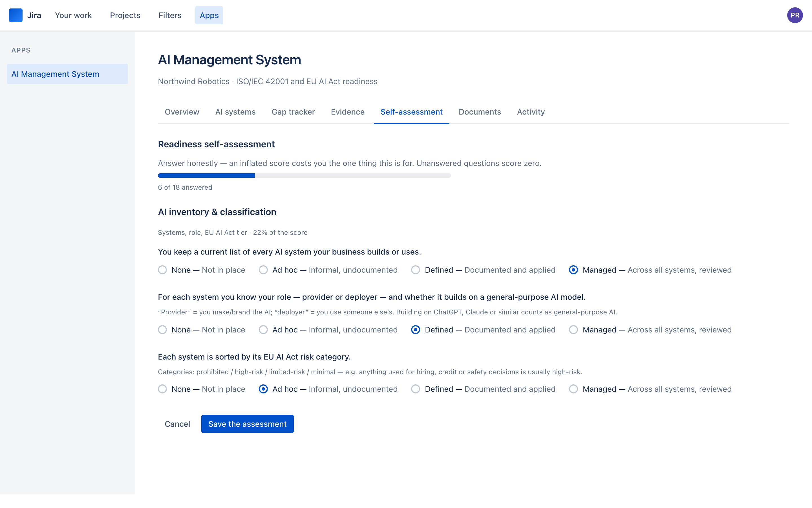The width and height of the screenshot is (812, 508).
Task: Click the Northwind Robotics subtitle text
Action: (267, 81)
